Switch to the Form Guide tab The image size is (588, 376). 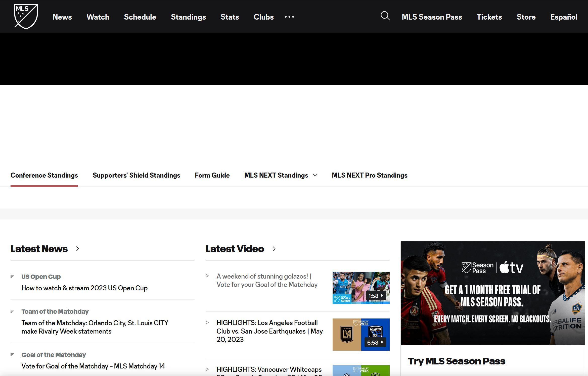click(212, 175)
